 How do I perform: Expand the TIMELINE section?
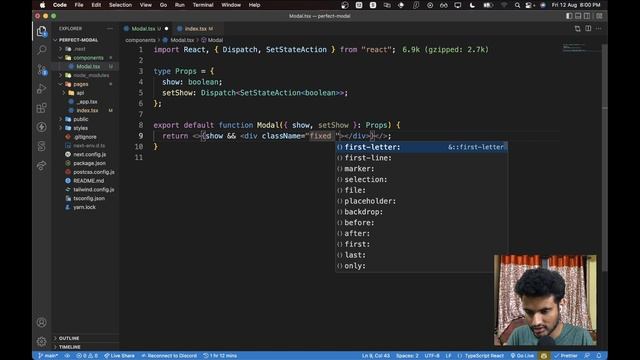pos(69,347)
